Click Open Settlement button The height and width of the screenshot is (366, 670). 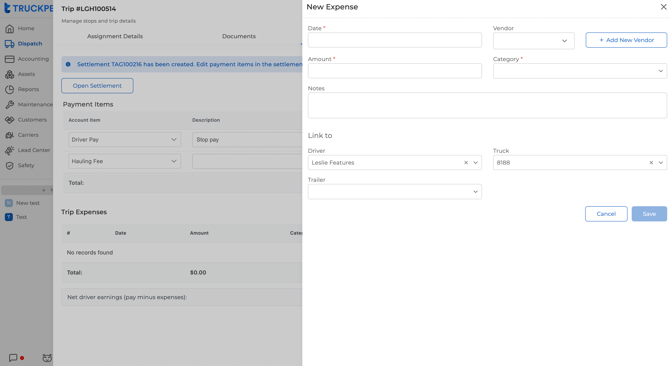pos(97,86)
